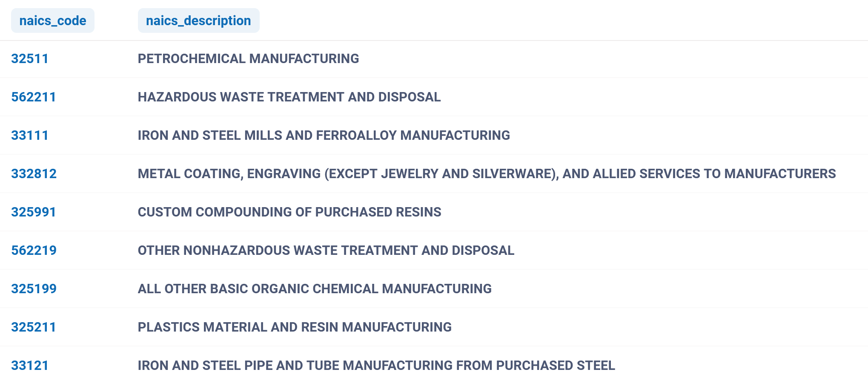
Task: Open NAICS code 562211 link
Action: click(34, 97)
